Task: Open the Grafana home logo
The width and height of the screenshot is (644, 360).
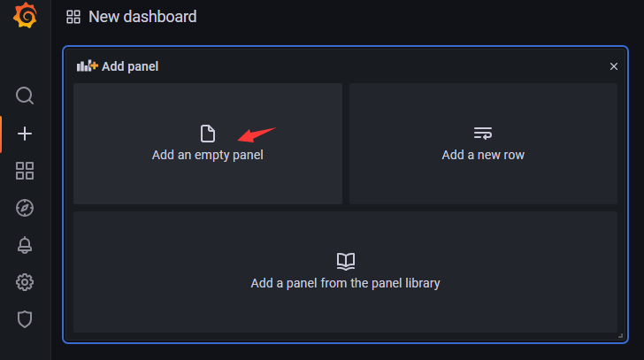Action: (25, 15)
